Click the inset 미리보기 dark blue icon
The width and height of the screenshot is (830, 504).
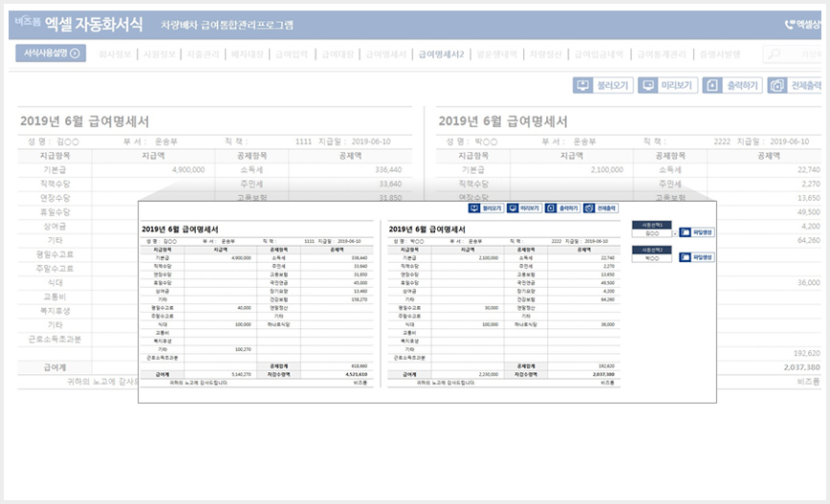(x=513, y=208)
